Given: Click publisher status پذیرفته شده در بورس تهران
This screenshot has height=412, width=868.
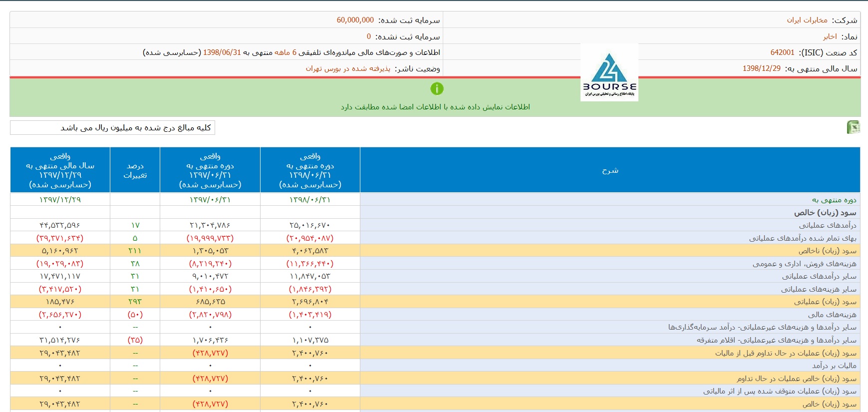Looking at the screenshot, I should click(x=348, y=68).
